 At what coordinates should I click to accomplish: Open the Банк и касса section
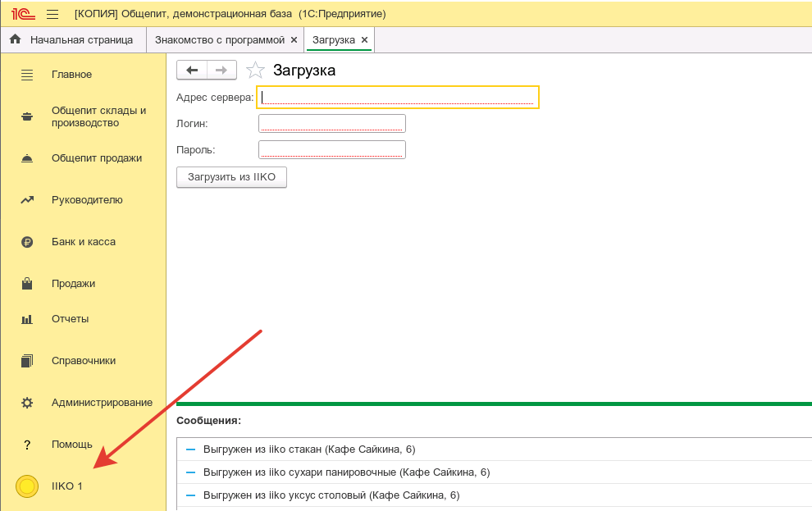click(84, 242)
